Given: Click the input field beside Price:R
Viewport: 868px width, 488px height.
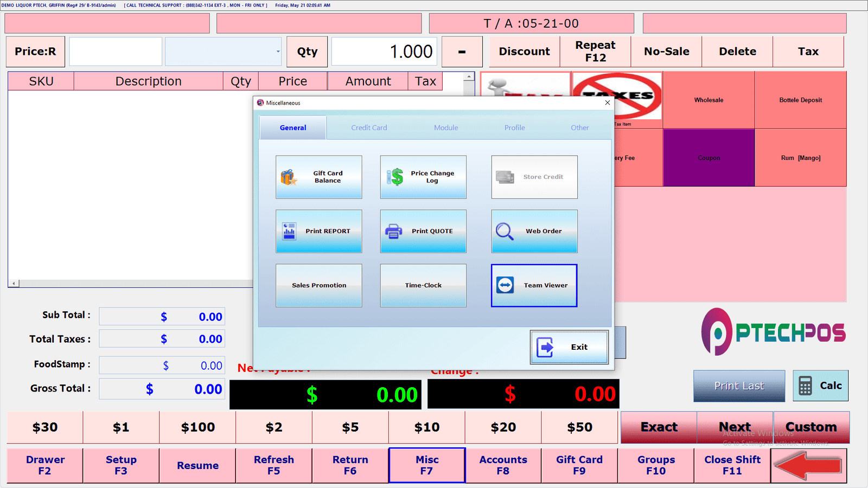Looking at the screenshot, I should (116, 52).
